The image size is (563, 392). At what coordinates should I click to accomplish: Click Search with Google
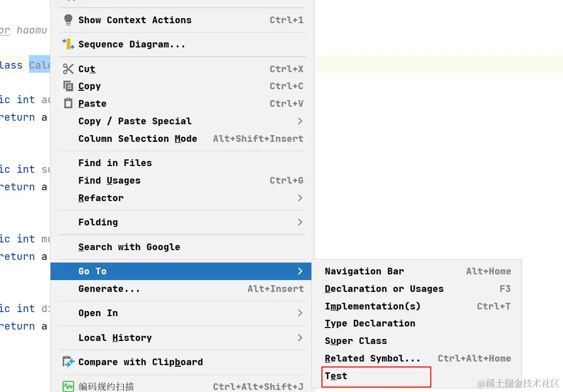point(129,247)
